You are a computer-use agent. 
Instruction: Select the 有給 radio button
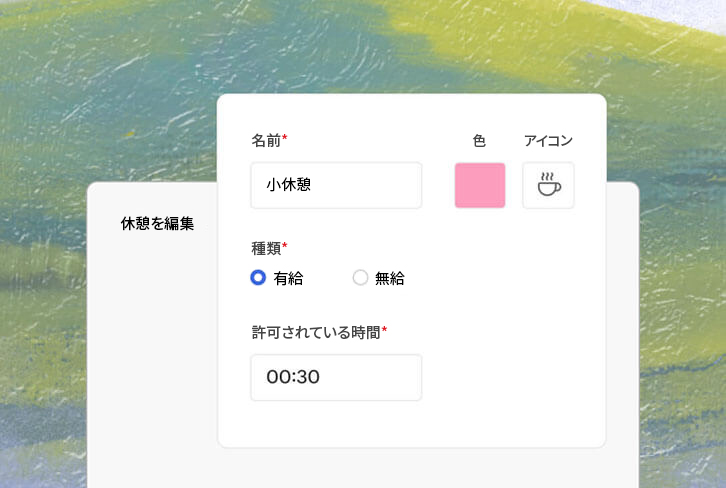pos(258,278)
